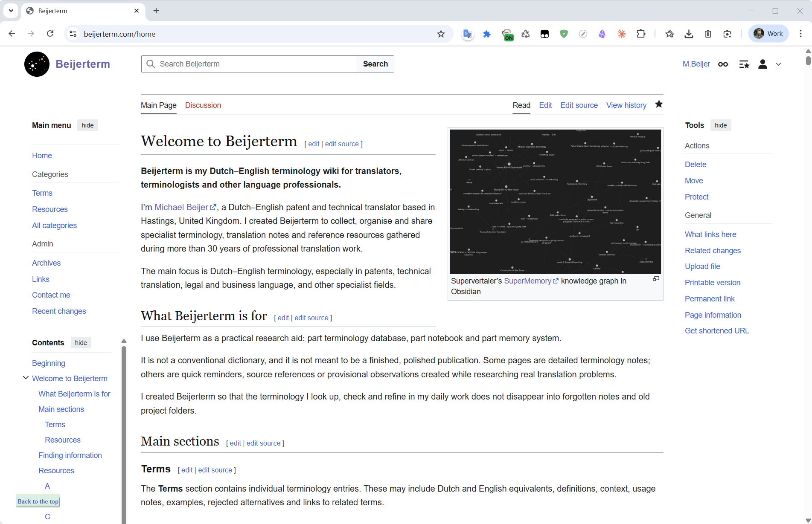Open Get shortened URL tool

click(x=717, y=331)
